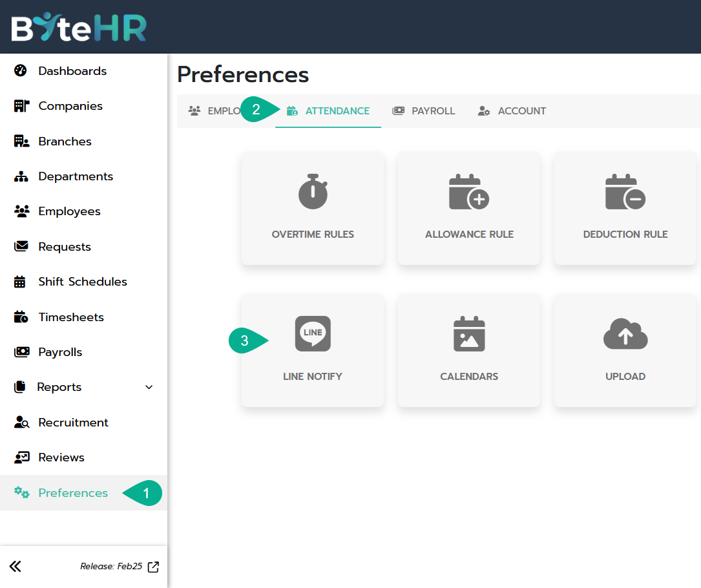Navigate to Employees menu text
Screen dimensions: 701x588
69,211
